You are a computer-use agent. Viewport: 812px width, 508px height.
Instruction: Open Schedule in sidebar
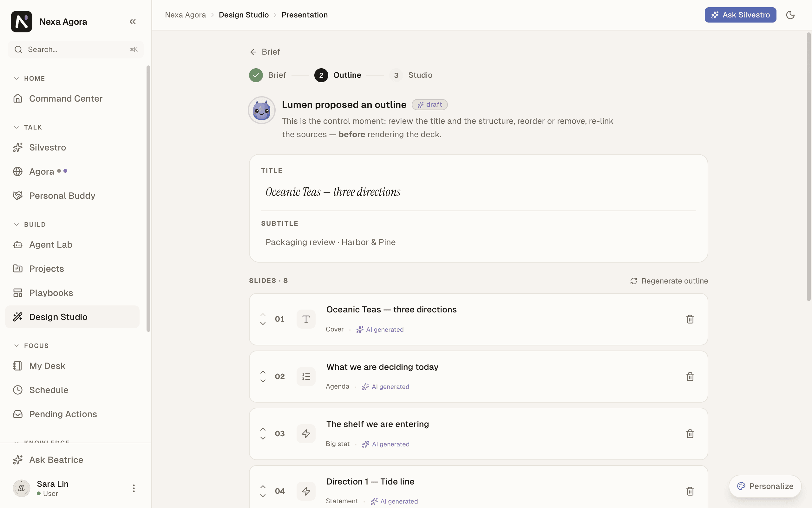[72, 390]
